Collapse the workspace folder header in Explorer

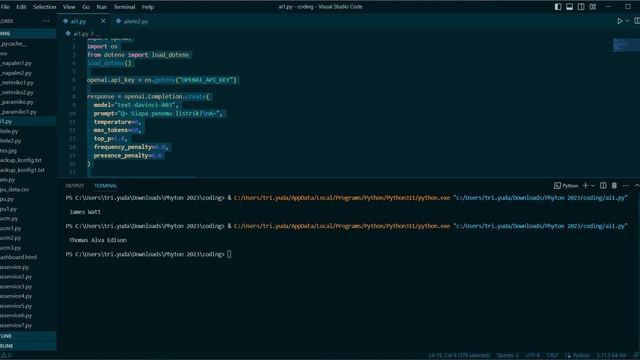coord(28,34)
